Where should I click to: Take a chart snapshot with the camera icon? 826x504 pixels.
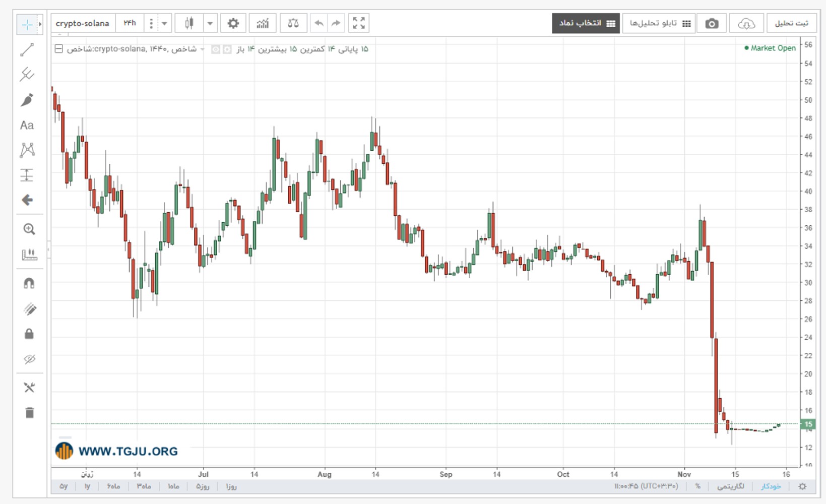click(x=712, y=24)
